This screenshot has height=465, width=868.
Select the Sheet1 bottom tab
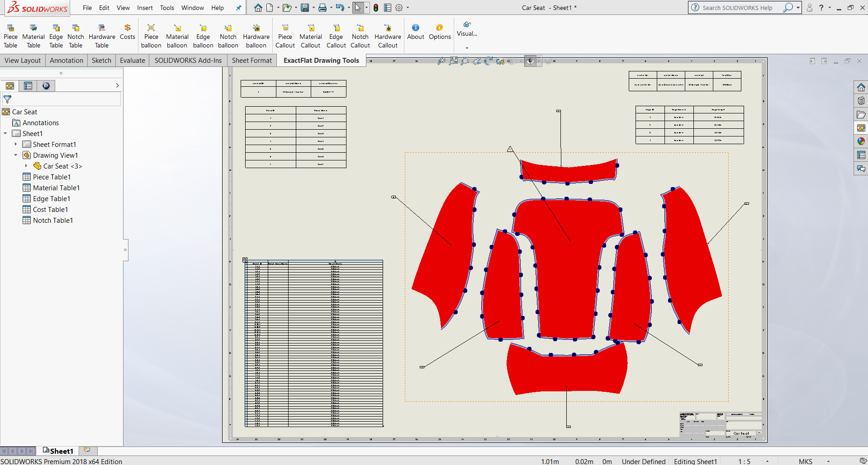[58, 451]
